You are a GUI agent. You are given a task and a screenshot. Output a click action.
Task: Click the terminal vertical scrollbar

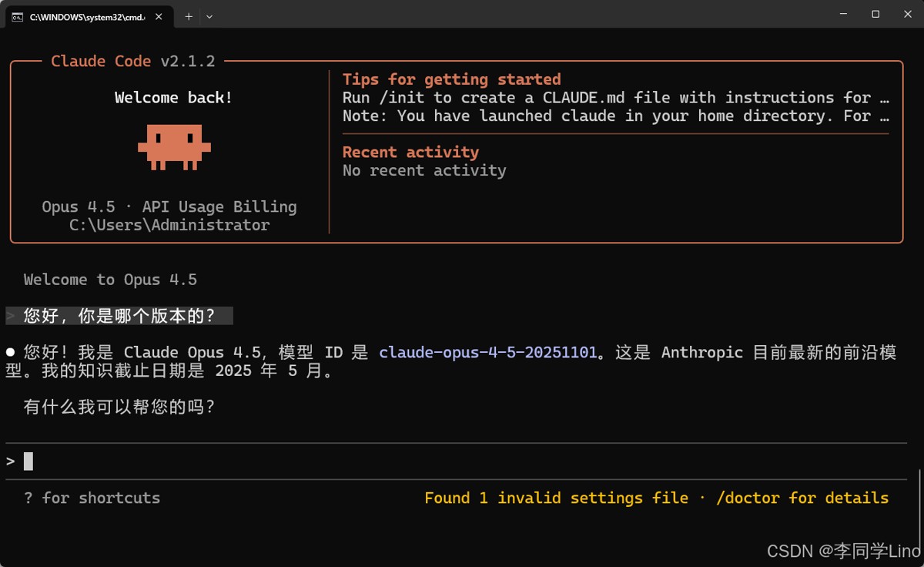pos(919,507)
